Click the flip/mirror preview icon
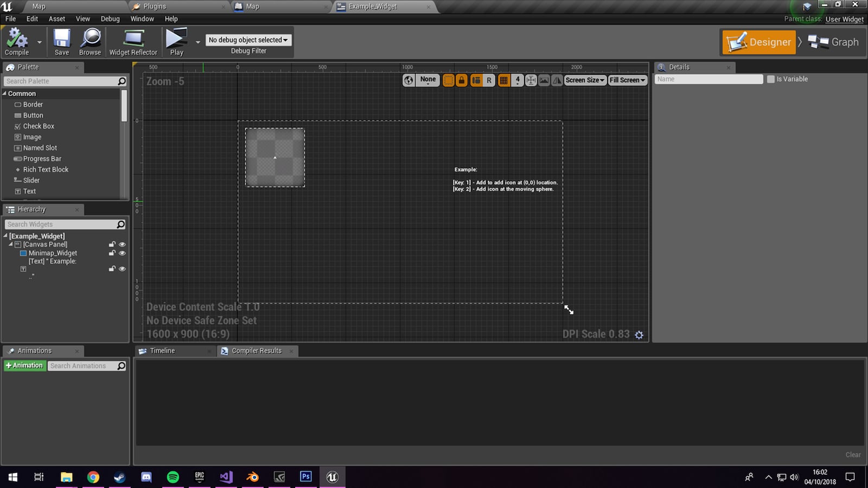The width and height of the screenshot is (868, 488). click(557, 80)
